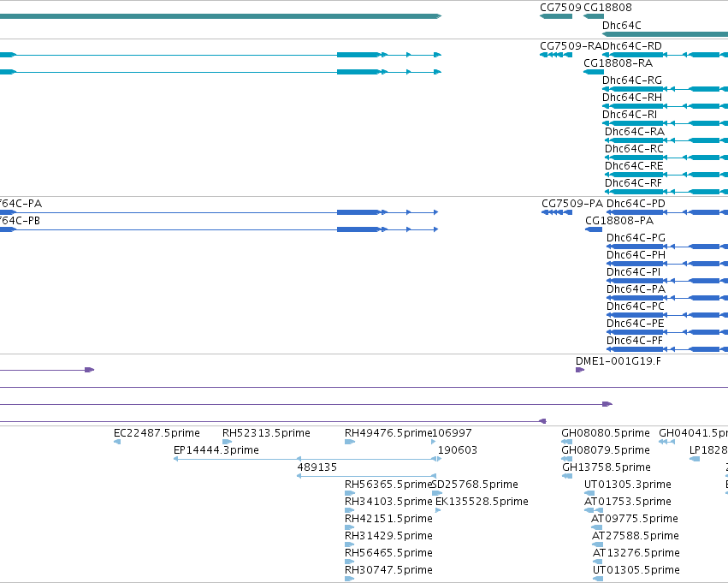The width and height of the screenshot is (728, 583).
Task: Open the Dhc64C gene label
Action: click(x=621, y=26)
